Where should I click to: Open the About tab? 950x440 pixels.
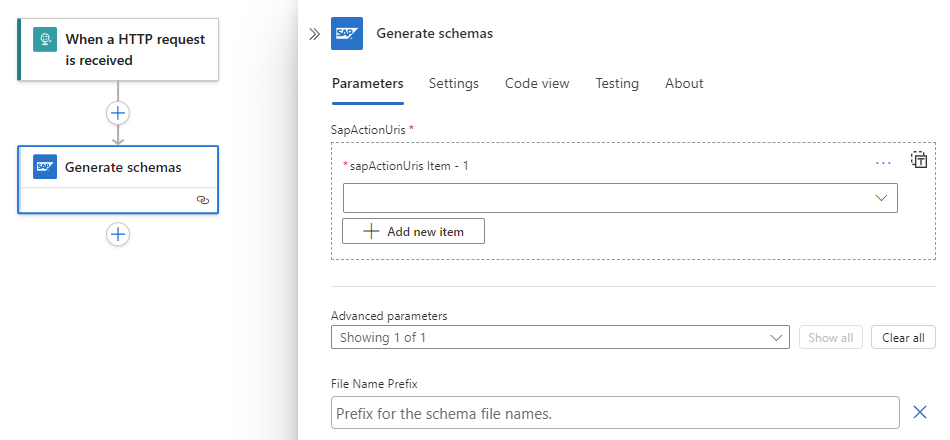pos(684,84)
